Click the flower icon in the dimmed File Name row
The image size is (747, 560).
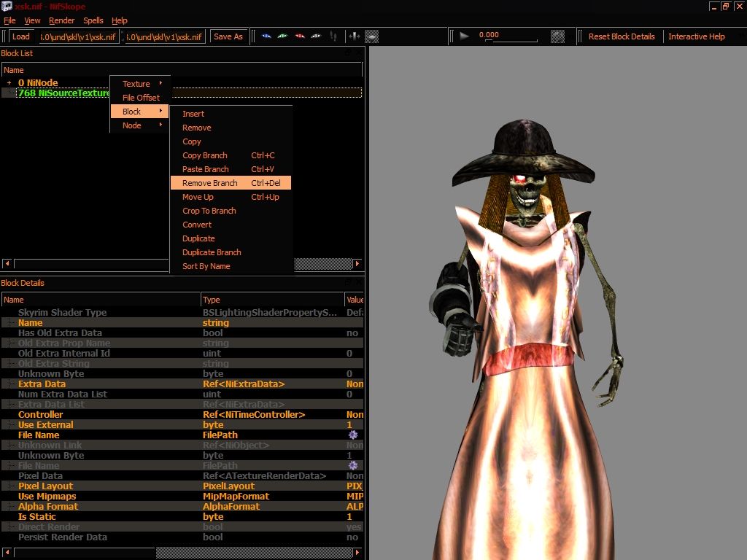coord(353,465)
